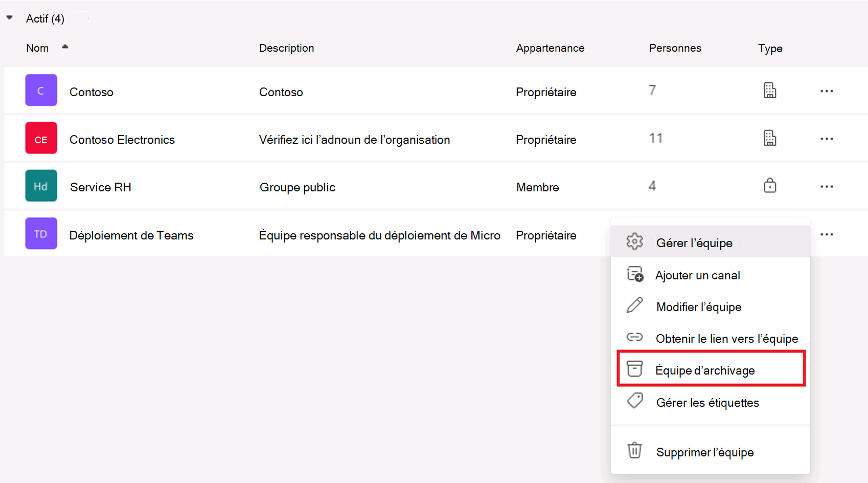Click the member count 4
This screenshot has height=483, width=868.
652,186
